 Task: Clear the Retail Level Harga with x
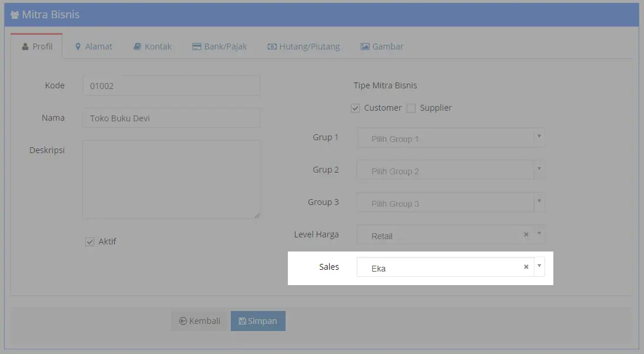point(526,234)
